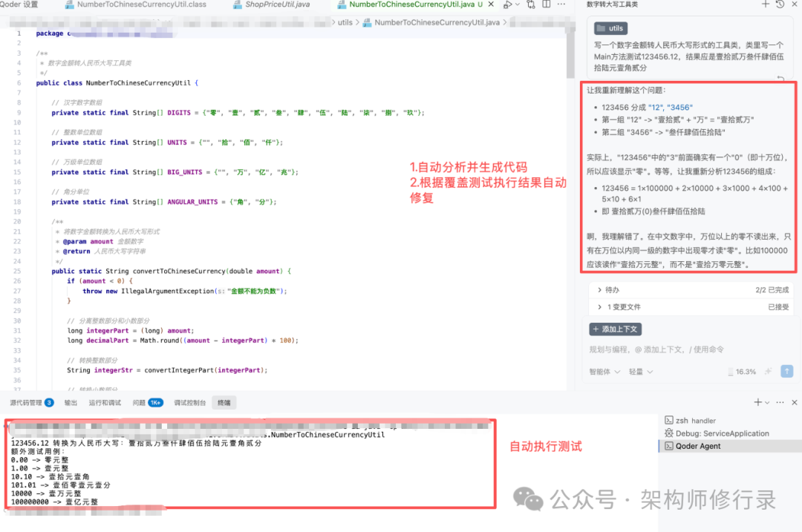Open terminal panel more actions ellipsis

coord(780,403)
